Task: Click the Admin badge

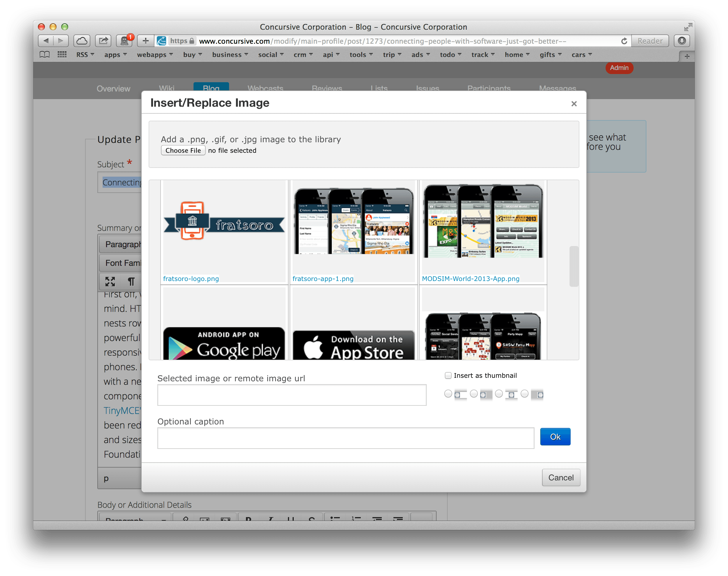Action: point(619,68)
